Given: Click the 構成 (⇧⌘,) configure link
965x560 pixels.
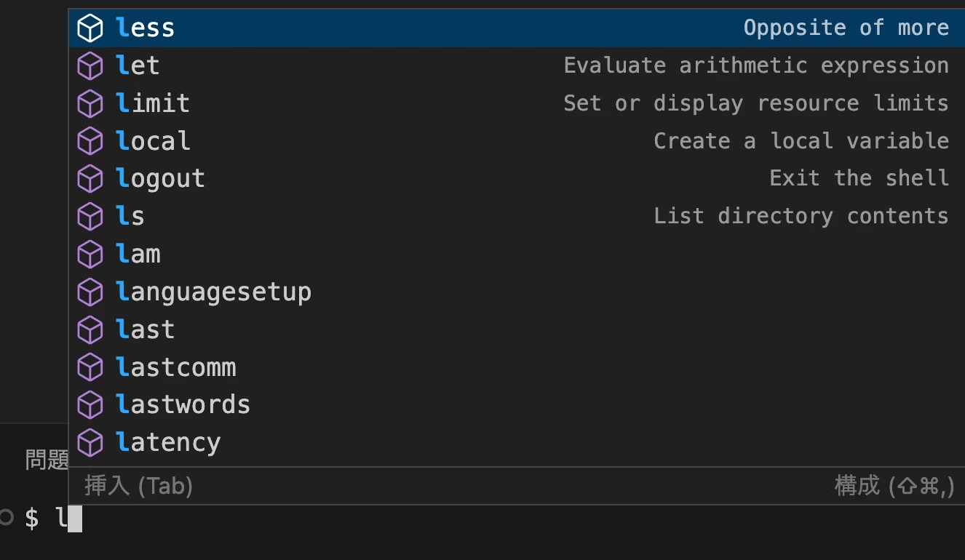Looking at the screenshot, I should (x=894, y=486).
